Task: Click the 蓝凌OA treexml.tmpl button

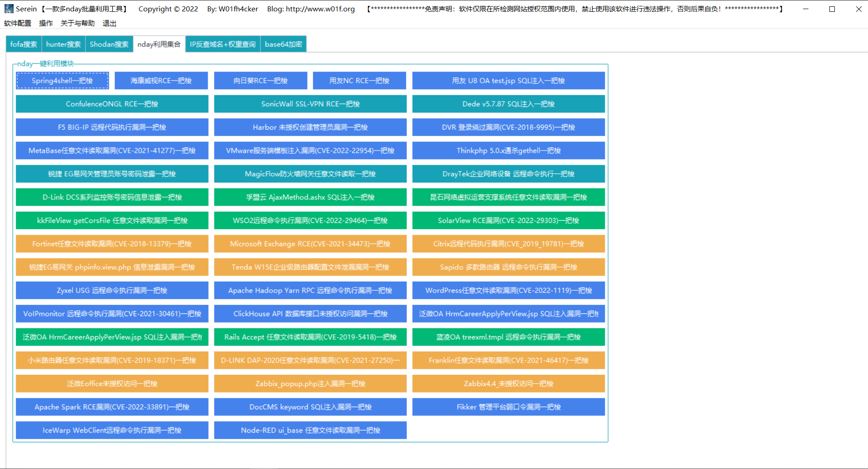Action: [x=509, y=337]
